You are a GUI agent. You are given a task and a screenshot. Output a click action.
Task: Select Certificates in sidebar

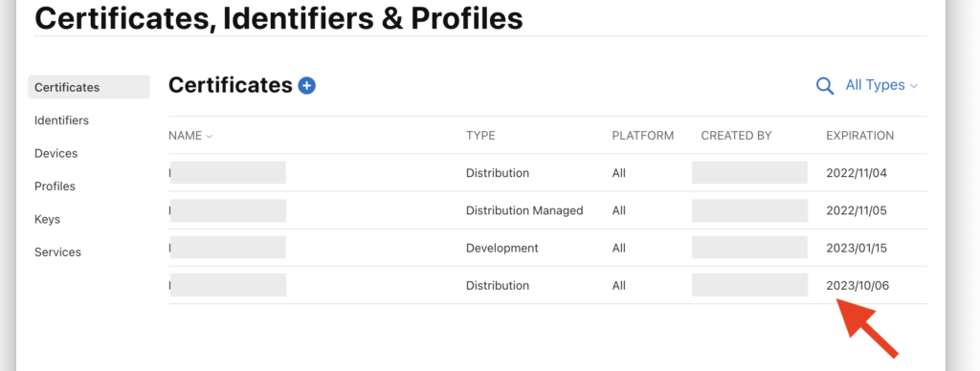[89, 87]
